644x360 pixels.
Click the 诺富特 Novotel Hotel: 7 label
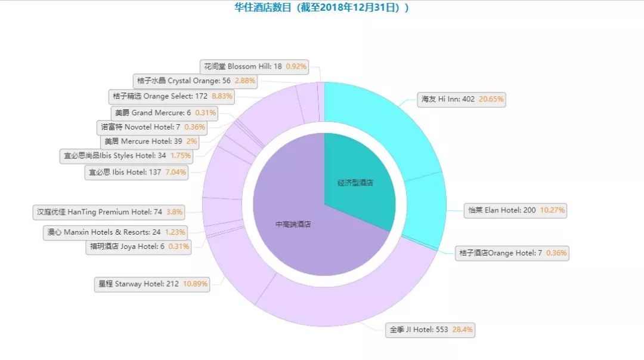tap(151, 127)
